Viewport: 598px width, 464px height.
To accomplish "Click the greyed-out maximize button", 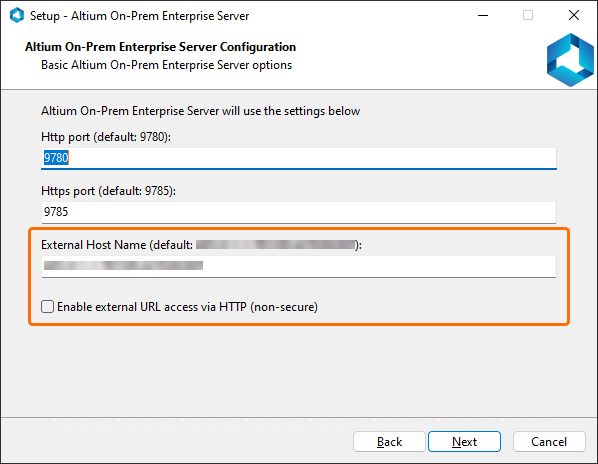I will 528,16.
